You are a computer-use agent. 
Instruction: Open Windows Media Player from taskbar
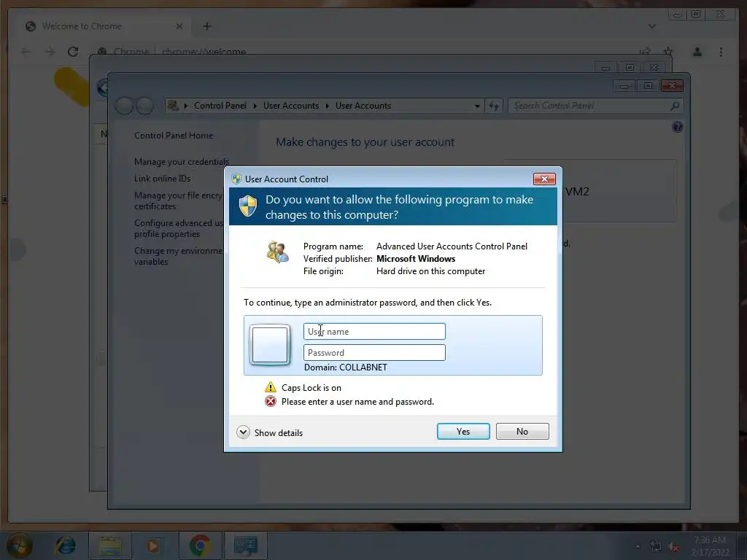(x=153, y=545)
